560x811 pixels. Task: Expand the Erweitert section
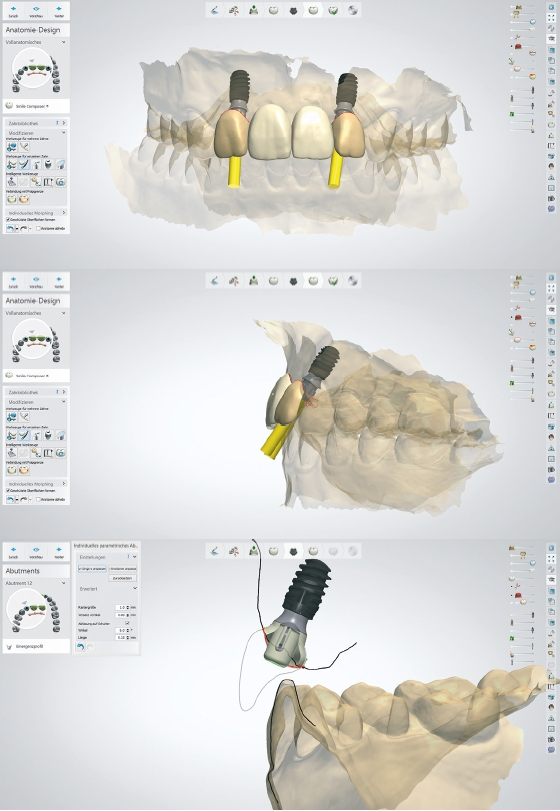click(x=108, y=589)
